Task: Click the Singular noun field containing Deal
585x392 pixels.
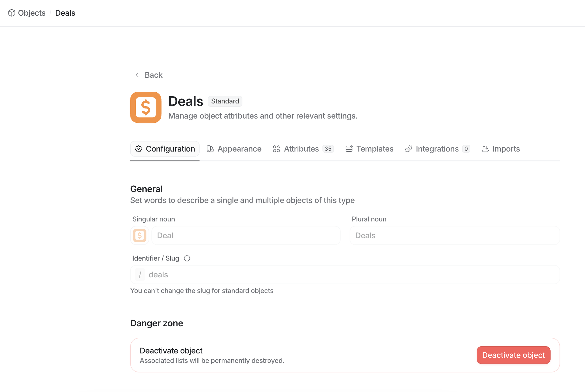Action: pos(246,235)
